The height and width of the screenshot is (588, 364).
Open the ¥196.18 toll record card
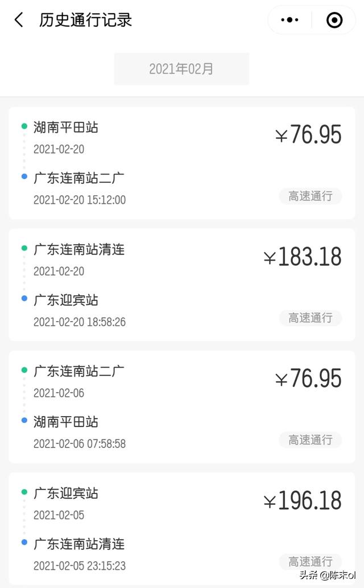click(182, 527)
